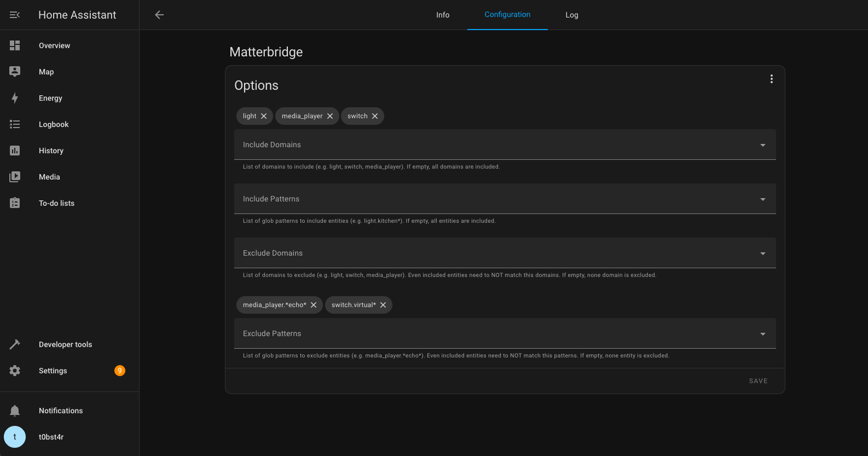The width and height of the screenshot is (868, 456).
Task: Click the Energy lightning bolt icon
Action: tap(15, 98)
